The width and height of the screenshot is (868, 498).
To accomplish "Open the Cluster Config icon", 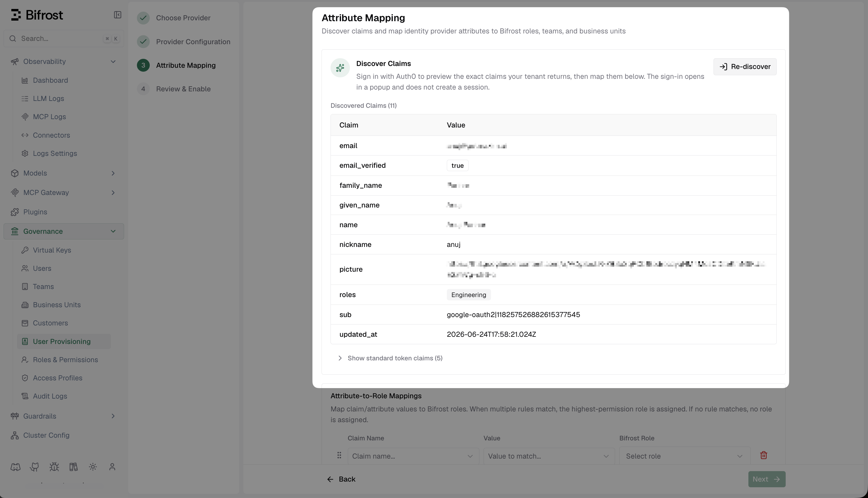I will tap(14, 435).
